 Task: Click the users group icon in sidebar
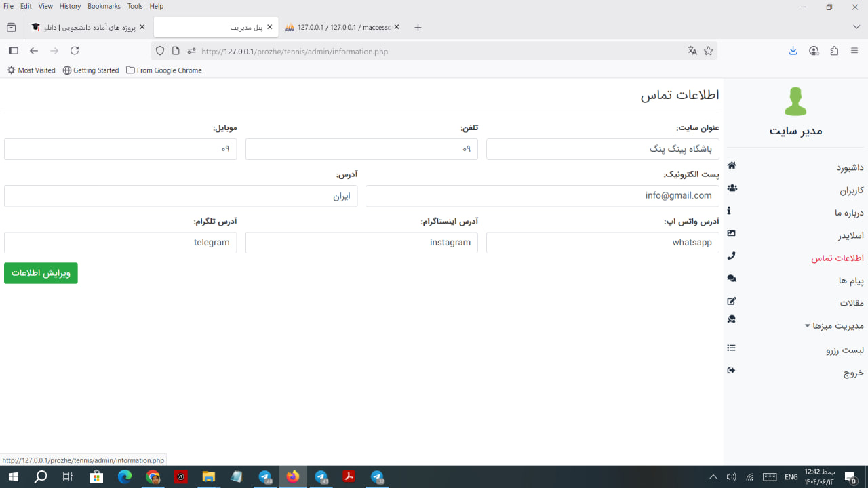tap(732, 188)
